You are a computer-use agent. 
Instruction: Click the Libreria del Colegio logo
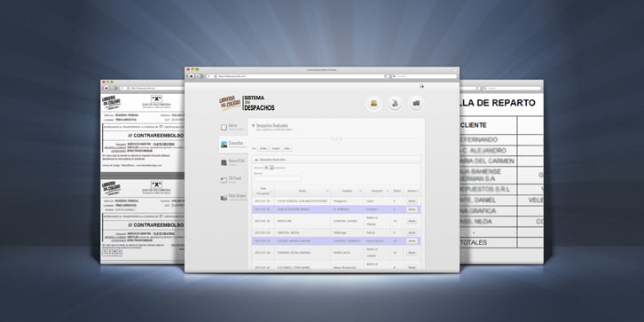coord(230,103)
